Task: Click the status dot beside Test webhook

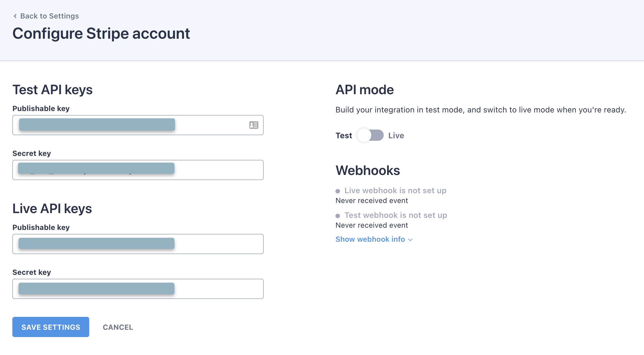Action: [x=338, y=216]
